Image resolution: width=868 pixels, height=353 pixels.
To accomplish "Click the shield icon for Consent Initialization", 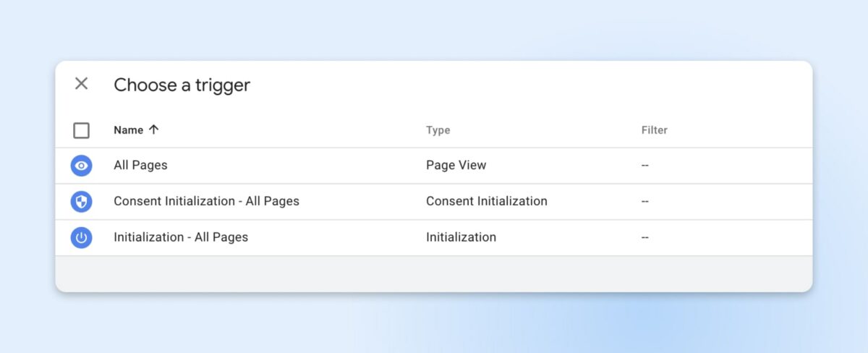I will 82,202.
